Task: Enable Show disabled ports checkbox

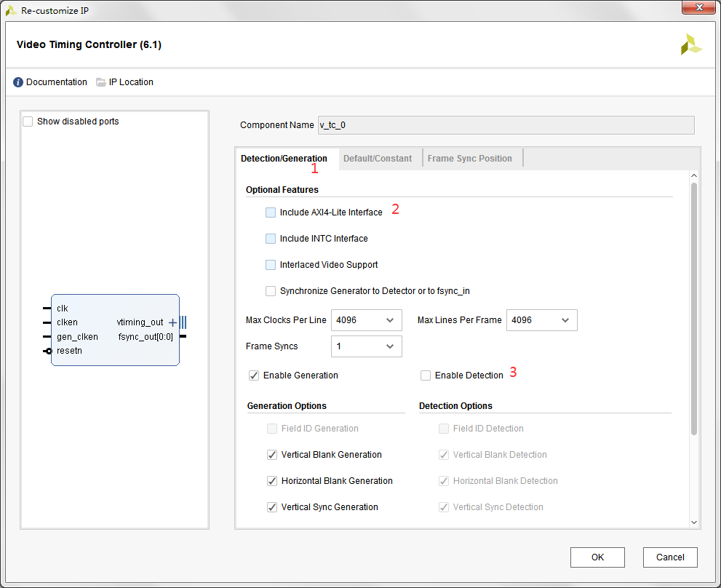Action: (28, 122)
